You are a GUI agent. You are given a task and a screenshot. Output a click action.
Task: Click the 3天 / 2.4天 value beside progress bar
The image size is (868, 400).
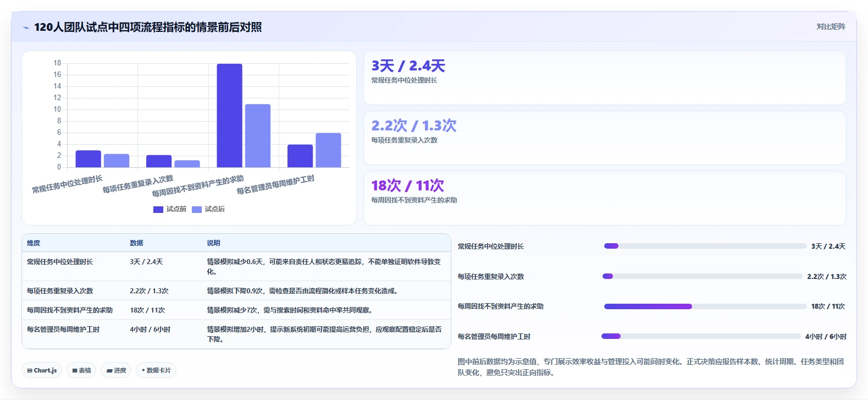point(828,246)
